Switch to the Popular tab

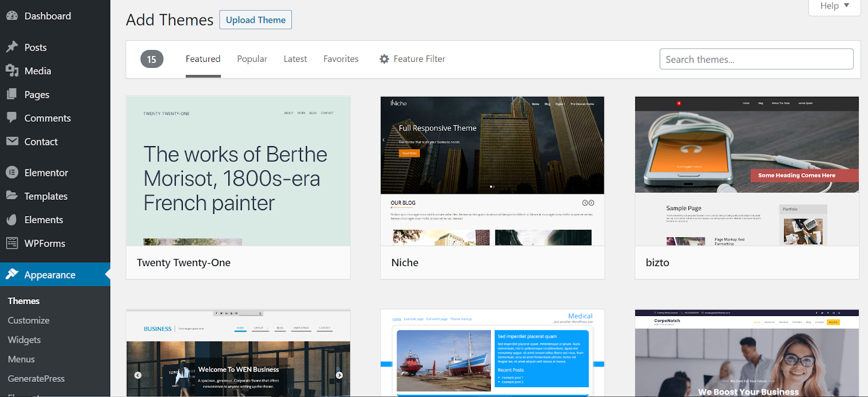tap(252, 59)
